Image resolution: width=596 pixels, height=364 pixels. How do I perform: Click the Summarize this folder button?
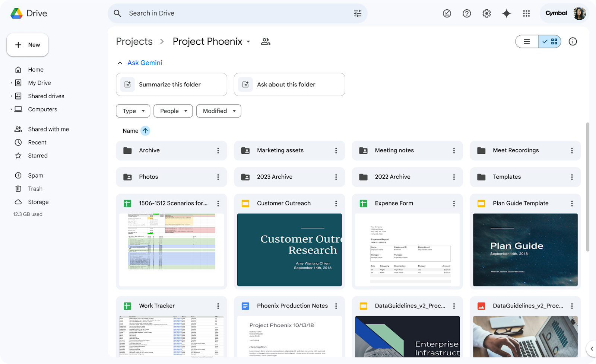(171, 84)
